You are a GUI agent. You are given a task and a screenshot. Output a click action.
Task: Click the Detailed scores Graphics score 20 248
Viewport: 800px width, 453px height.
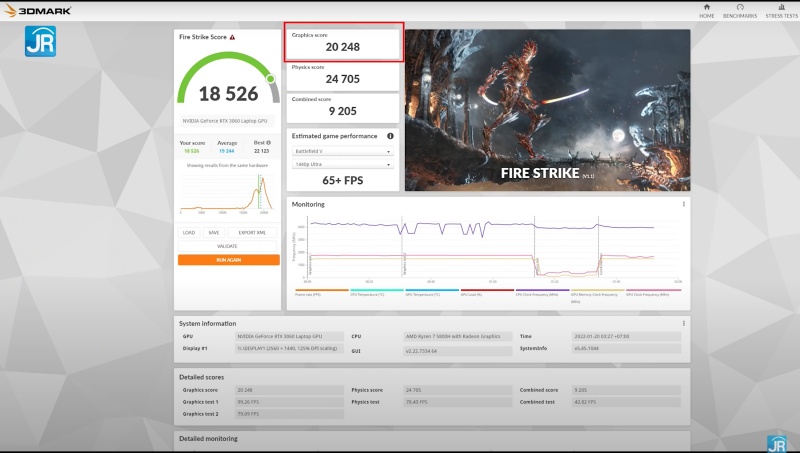[289, 390]
